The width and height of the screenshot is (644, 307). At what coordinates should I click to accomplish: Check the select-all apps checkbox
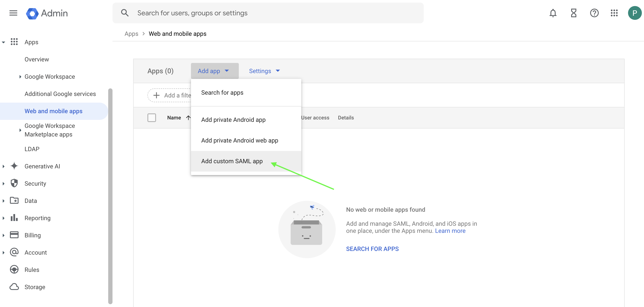(152, 117)
